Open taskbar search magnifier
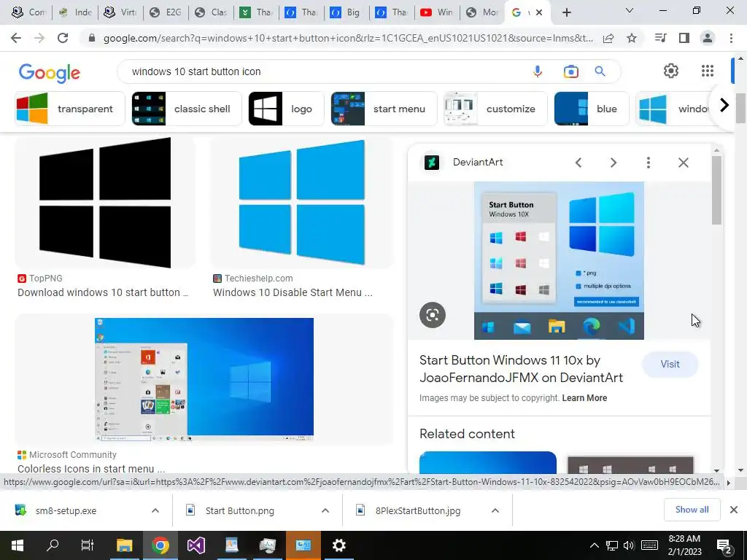Image resolution: width=747 pixels, height=560 pixels. pos(53,545)
